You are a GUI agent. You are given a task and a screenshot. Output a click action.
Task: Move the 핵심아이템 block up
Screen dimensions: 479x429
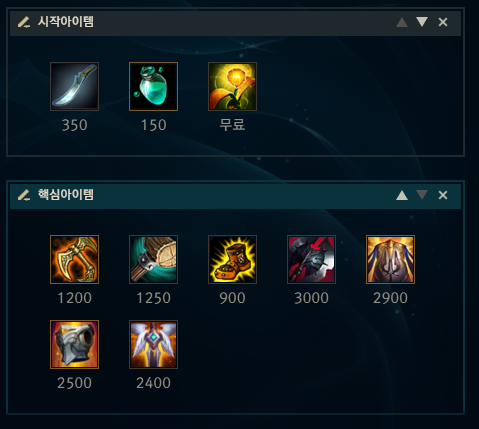[x=402, y=195]
